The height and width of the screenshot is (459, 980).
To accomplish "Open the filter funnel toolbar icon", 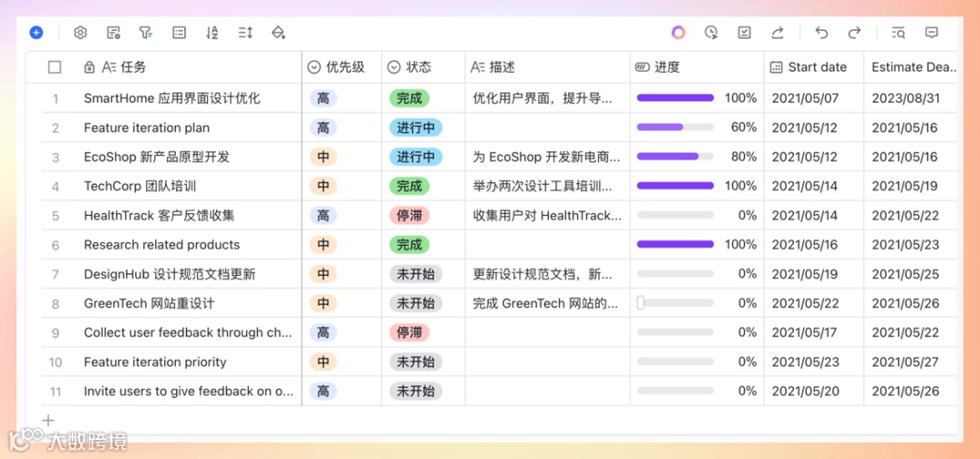I will (146, 33).
